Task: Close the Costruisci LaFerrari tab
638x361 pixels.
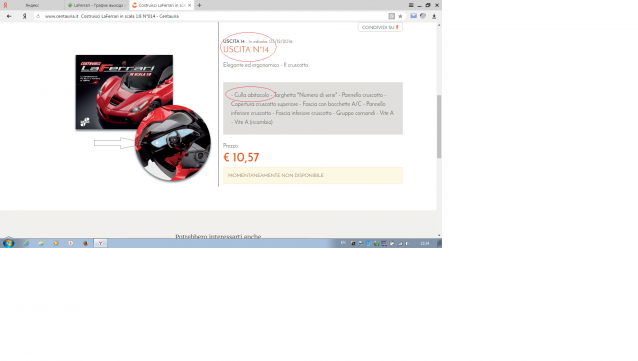Action: click(190, 5)
